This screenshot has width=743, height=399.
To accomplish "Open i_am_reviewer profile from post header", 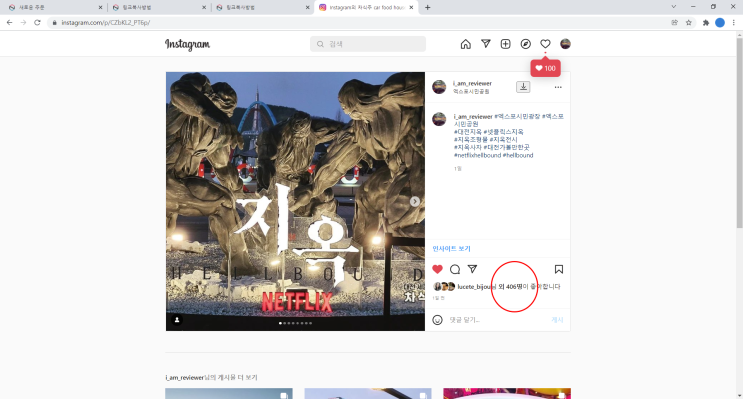I will (472, 83).
